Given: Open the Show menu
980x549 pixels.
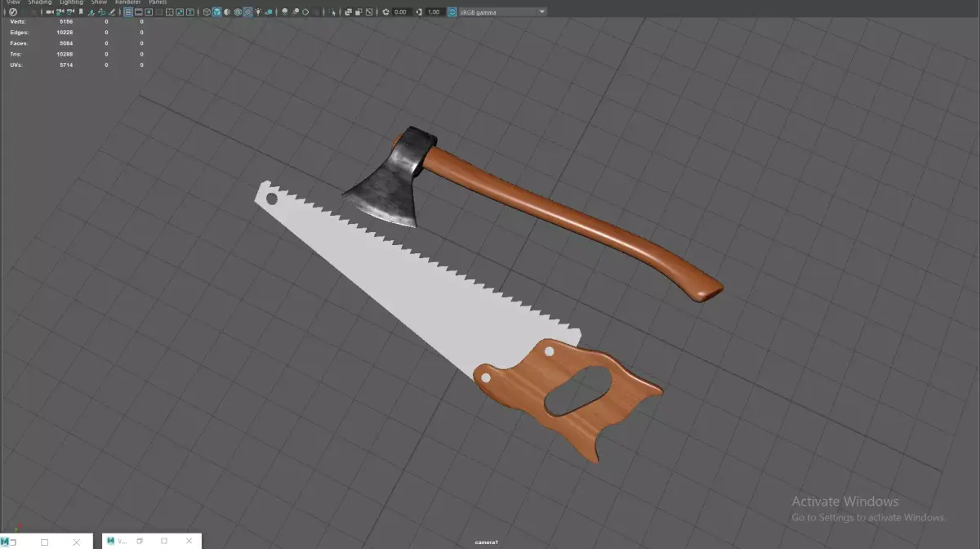Looking at the screenshot, I should [x=99, y=2].
